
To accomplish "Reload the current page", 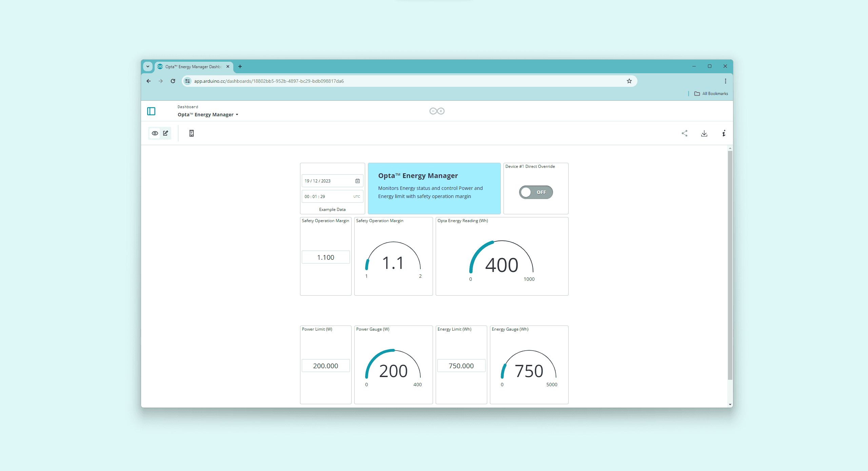I will click(173, 81).
